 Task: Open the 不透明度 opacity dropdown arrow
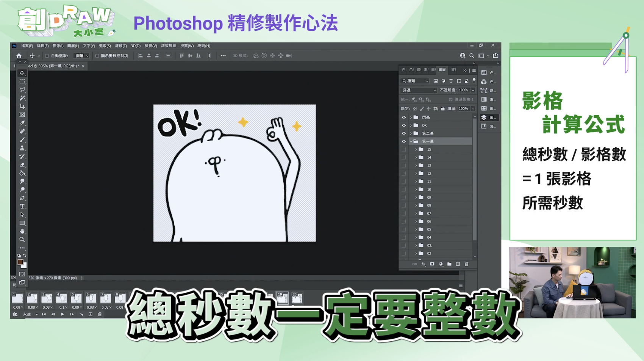pos(473,90)
